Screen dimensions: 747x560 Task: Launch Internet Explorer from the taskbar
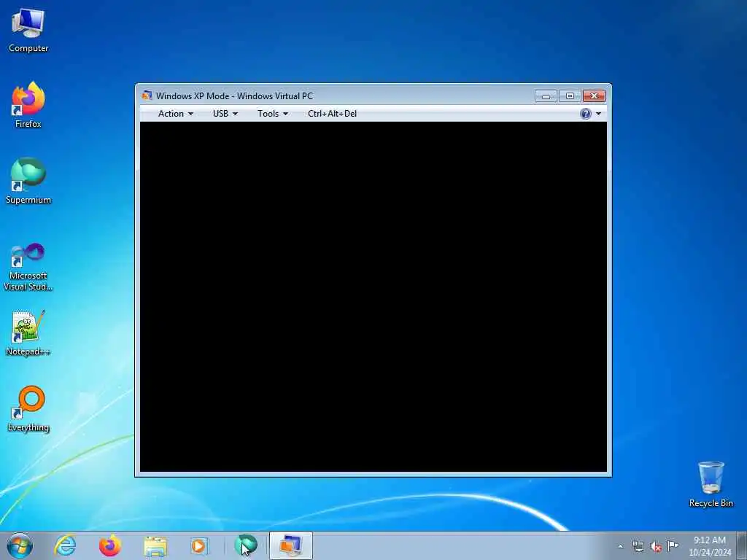coord(65,545)
